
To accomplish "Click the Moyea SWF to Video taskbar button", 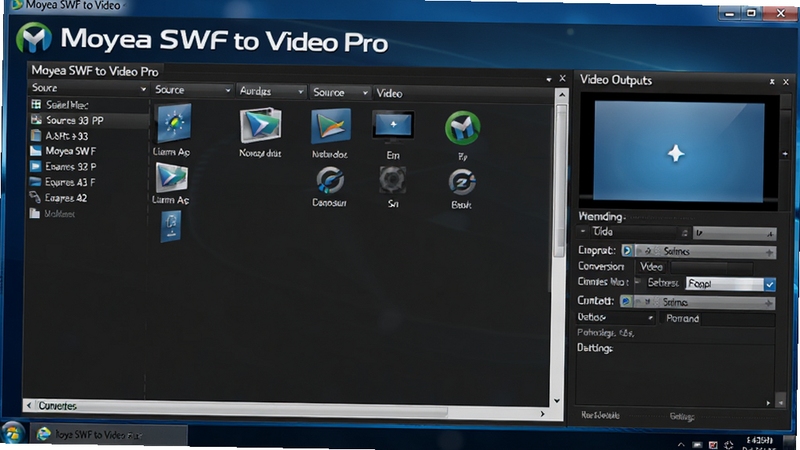I will click(x=108, y=434).
